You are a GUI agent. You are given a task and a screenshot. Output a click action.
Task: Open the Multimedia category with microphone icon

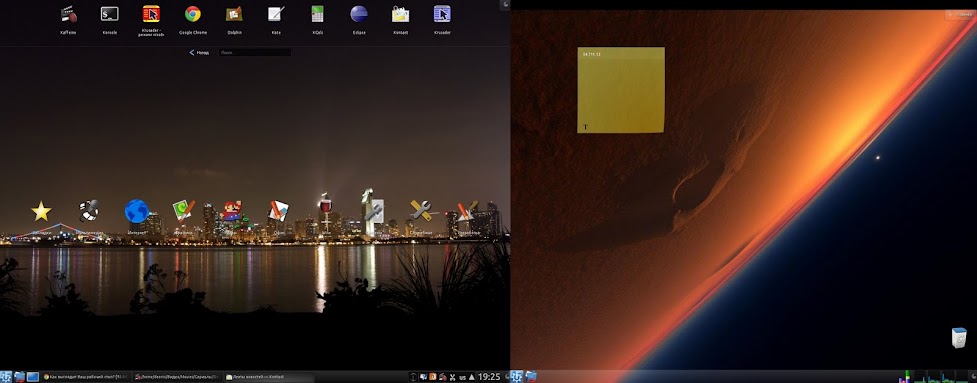89,212
